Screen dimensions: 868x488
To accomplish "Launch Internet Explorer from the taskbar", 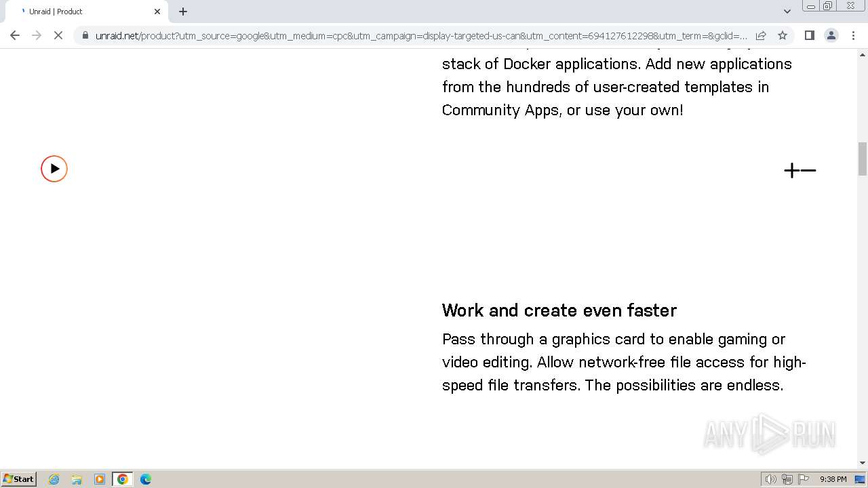I will (x=54, y=479).
